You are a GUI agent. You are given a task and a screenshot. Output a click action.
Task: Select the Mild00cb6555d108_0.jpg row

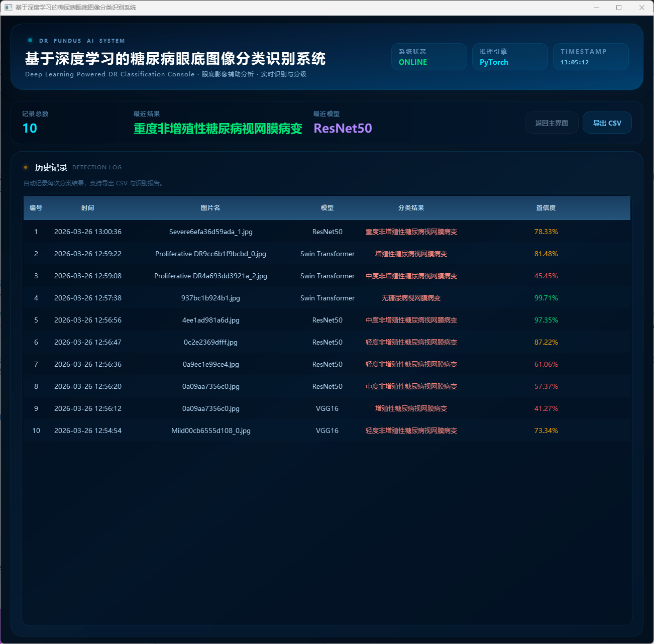[210, 431]
